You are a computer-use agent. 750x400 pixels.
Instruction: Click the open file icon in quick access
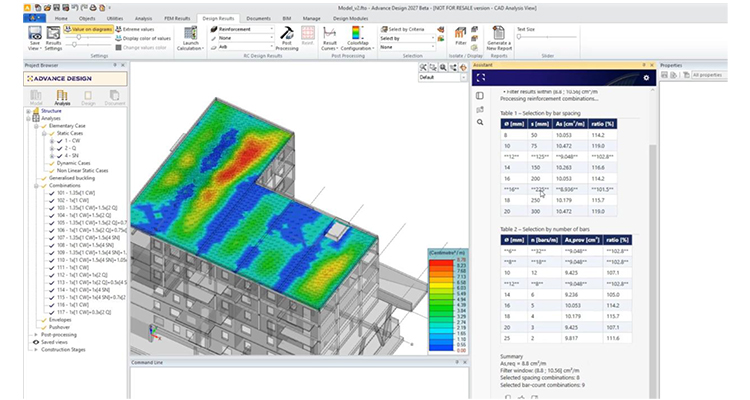(47, 8)
